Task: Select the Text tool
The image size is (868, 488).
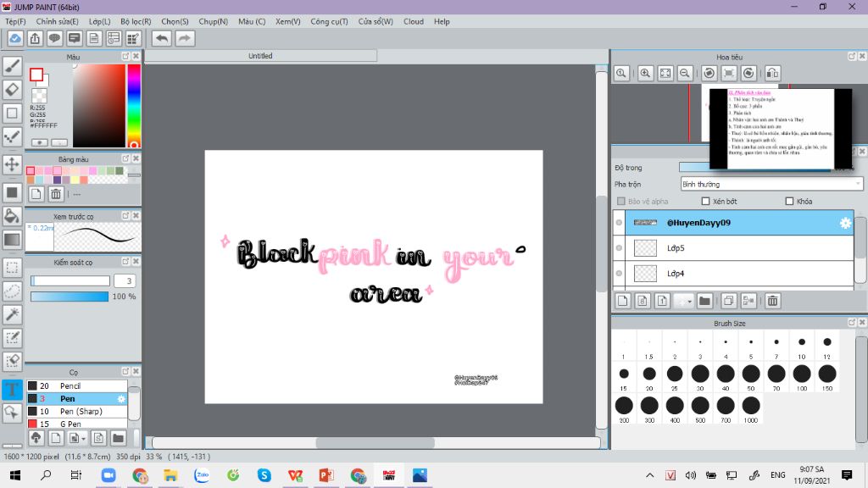Action: coord(12,389)
